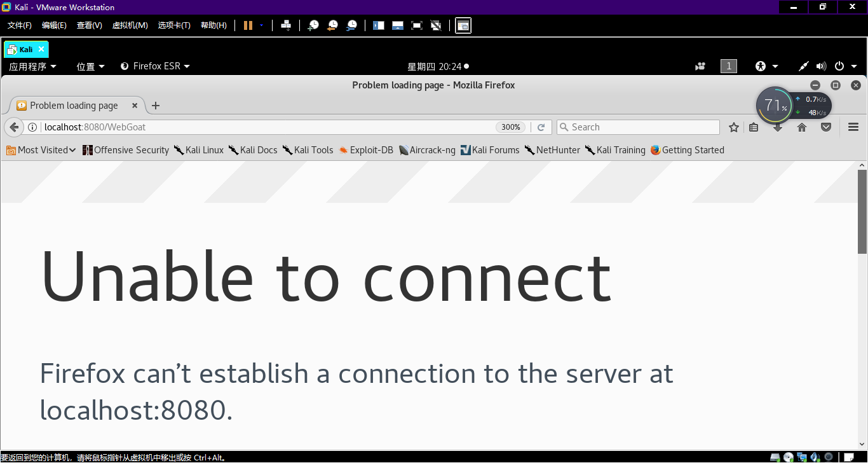Open the Getting Started bookmark
The width and height of the screenshot is (868, 463).
[688, 150]
